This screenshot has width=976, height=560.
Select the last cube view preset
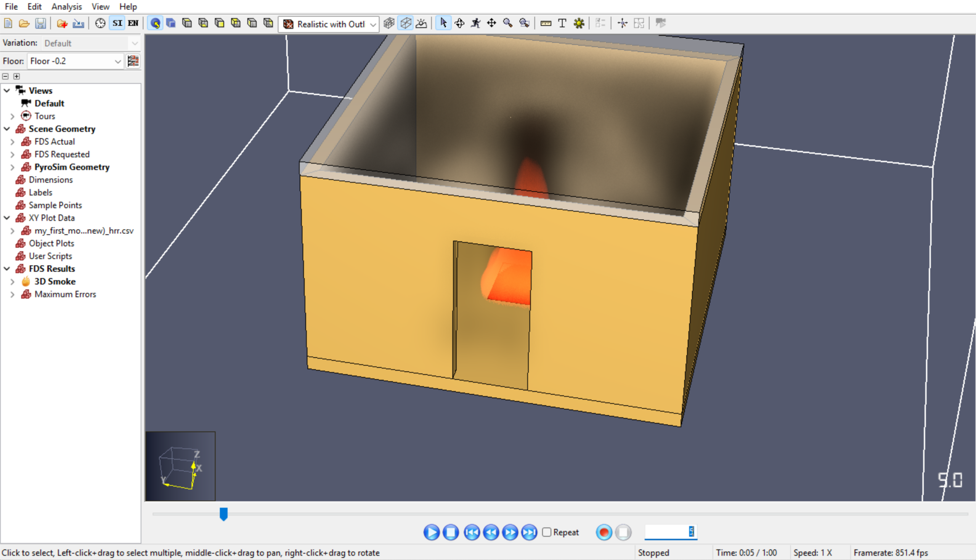[268, 24]
